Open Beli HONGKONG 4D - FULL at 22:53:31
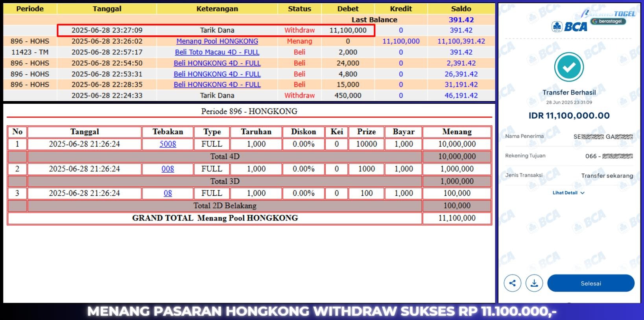 coord(217,74)
